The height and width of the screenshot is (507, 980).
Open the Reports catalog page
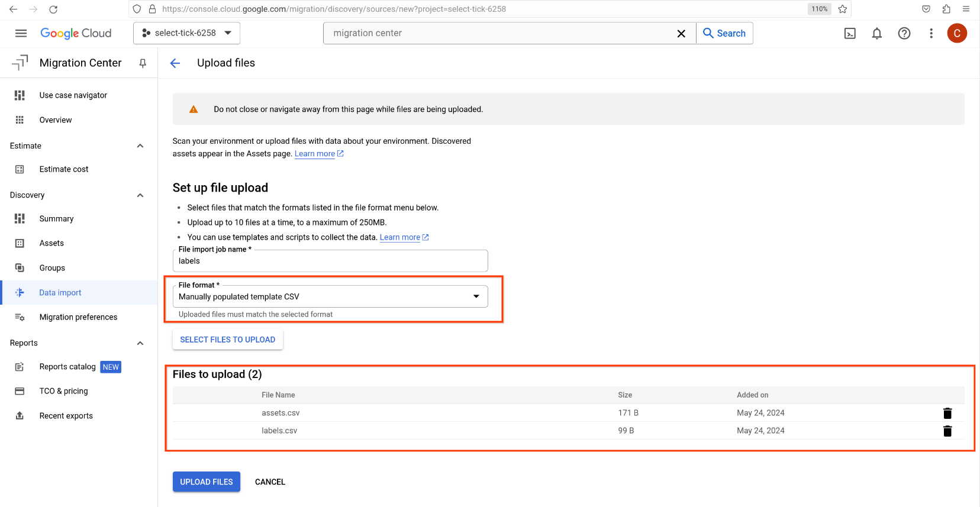coord(67,367)
